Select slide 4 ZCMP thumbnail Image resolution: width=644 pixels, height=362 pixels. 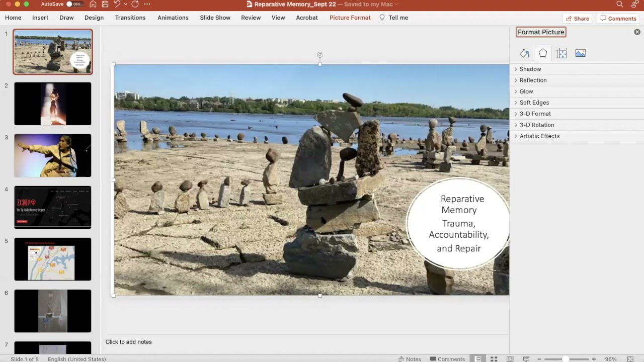coord(53,207)
